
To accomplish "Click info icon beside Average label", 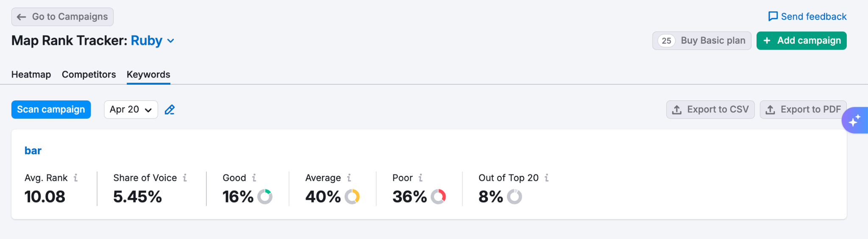I will coord(349,178).
